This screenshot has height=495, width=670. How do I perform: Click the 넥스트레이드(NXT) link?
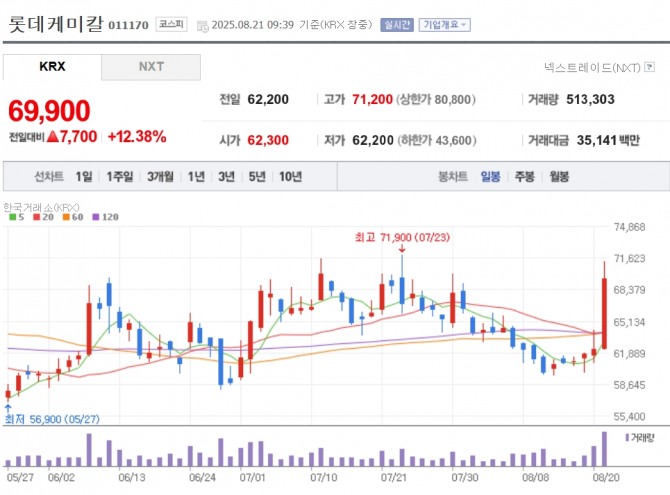pyautogui.click(x=592, y=67)
